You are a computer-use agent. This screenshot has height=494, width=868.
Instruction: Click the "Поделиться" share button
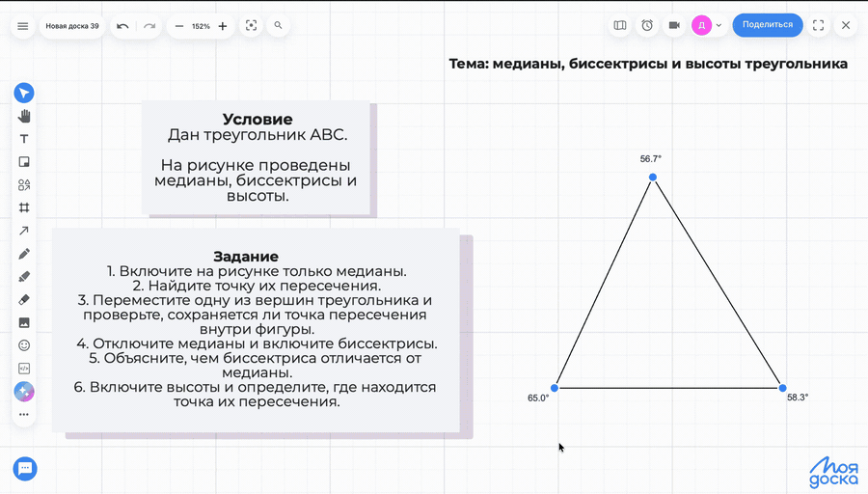tap(768, 25)
